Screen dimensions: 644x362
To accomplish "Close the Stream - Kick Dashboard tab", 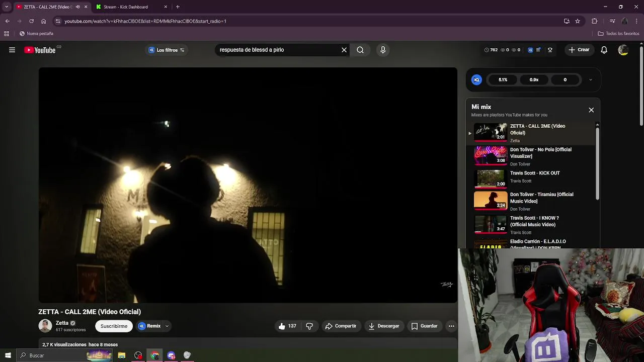I will (166, 7).
